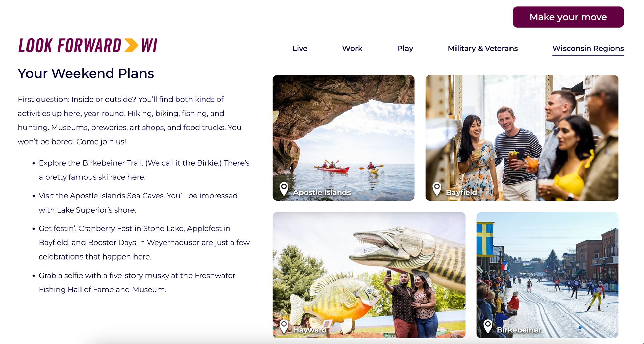The height and width of the screenshot is (344, 644).
Task: Open the Hayward giant musky photo
Action: point(369,275)
